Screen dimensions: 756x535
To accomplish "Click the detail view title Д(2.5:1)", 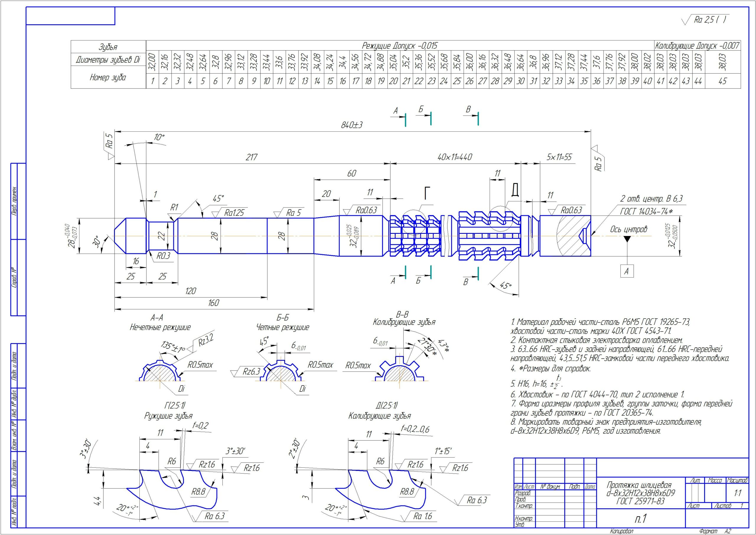I will click(x=386, y=406).
